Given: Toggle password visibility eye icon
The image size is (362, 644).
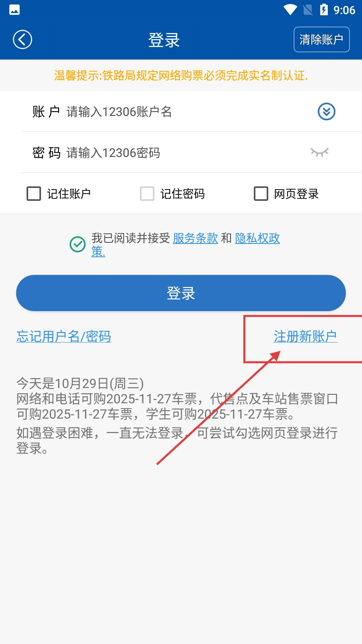Looking at the screenshot, I should pos(320,152).
